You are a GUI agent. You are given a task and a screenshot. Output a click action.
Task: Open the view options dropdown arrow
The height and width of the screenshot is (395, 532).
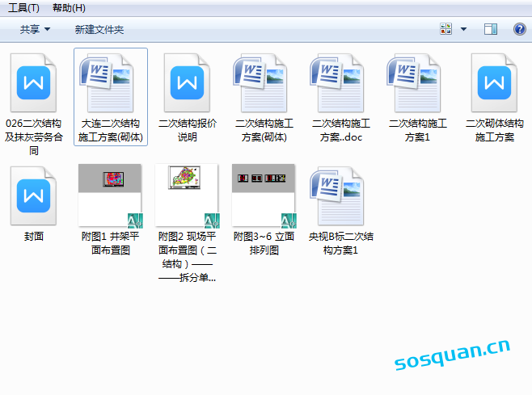[463, 29]
